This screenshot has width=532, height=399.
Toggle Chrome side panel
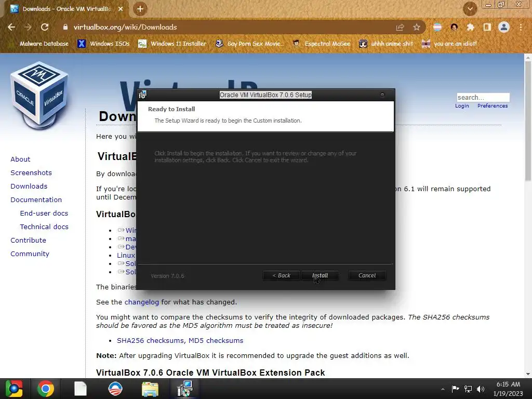coord(487,27)
